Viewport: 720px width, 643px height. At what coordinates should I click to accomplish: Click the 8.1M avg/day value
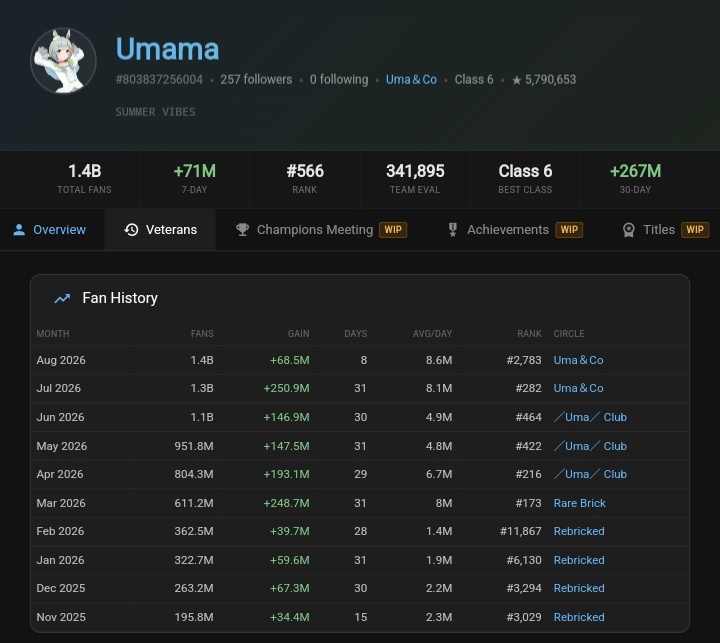pyautogui.click(x=439, y=388)
